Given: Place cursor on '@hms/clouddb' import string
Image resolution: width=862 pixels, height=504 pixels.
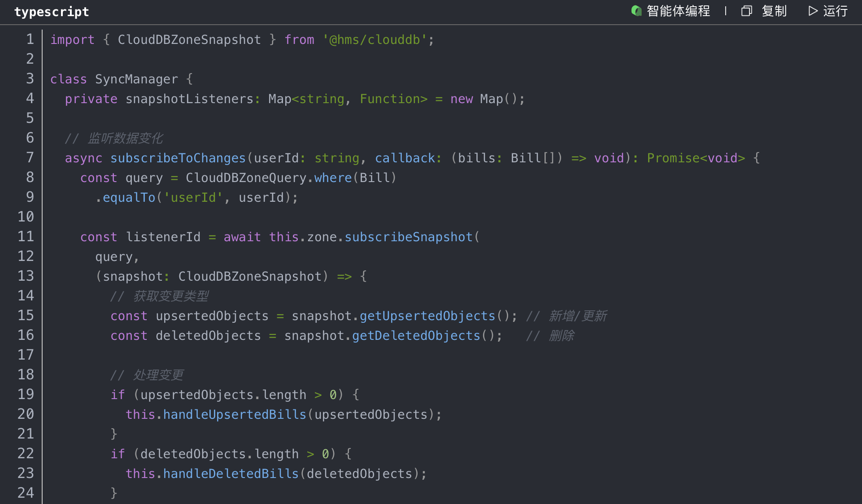Looking at the screenshot, I should [374, 40].
